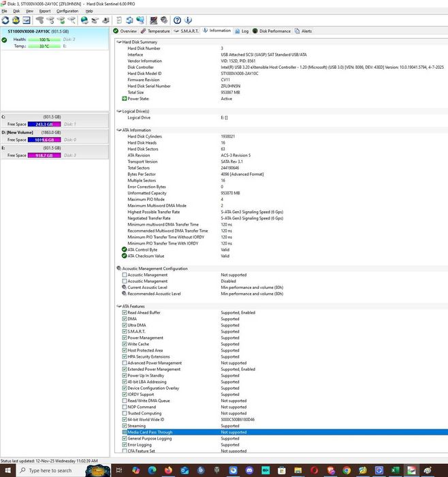Open the File menu

(x=4, y=11)
